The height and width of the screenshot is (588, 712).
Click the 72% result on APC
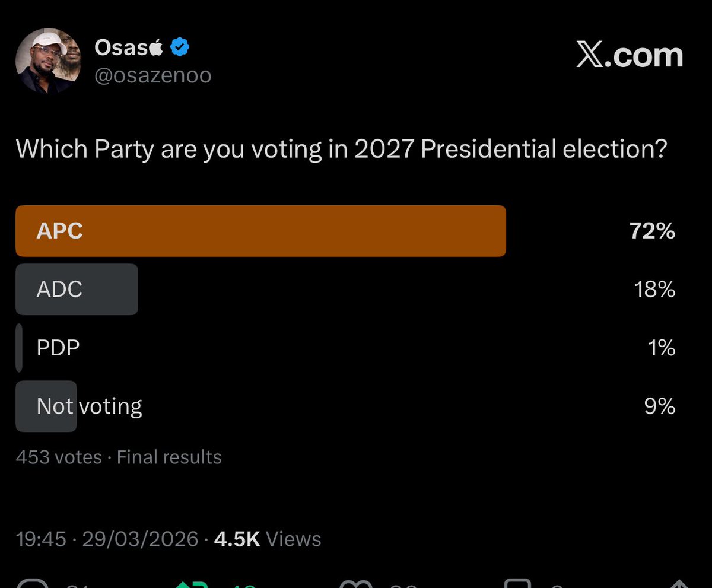point(653,231)
